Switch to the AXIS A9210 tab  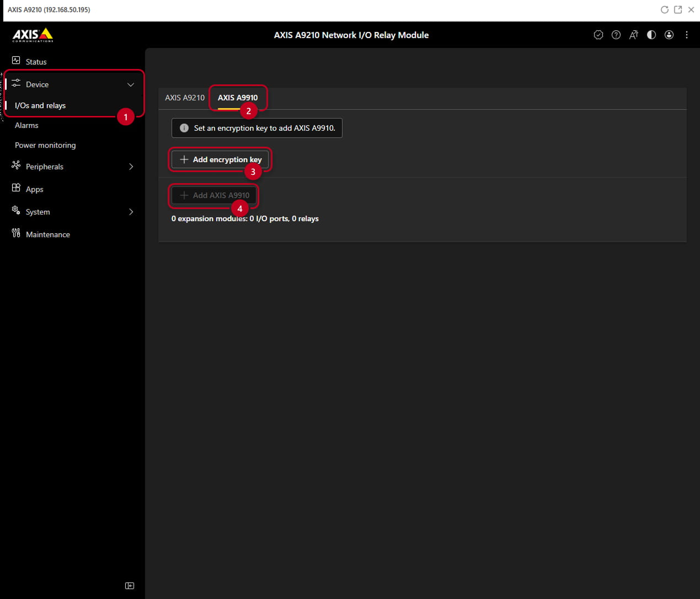point(185,98)
